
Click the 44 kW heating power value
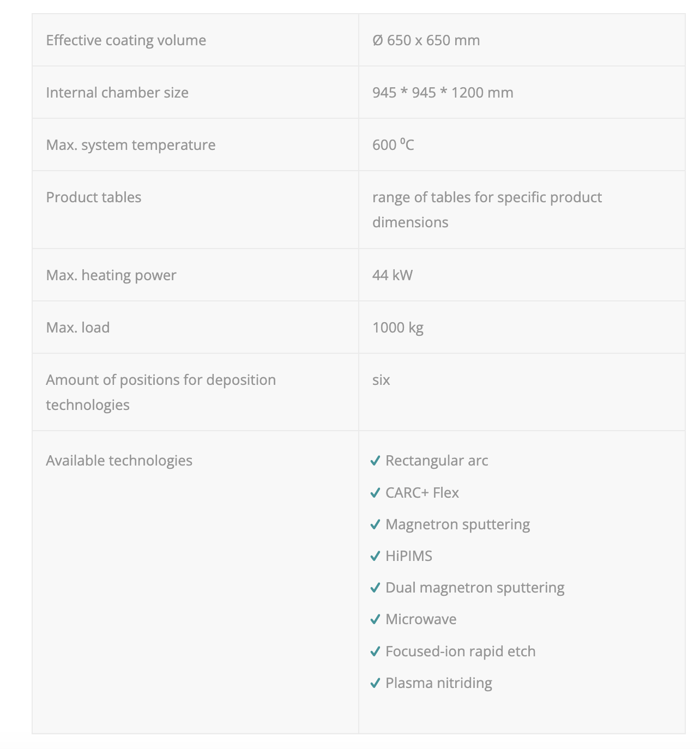[393, 275]
